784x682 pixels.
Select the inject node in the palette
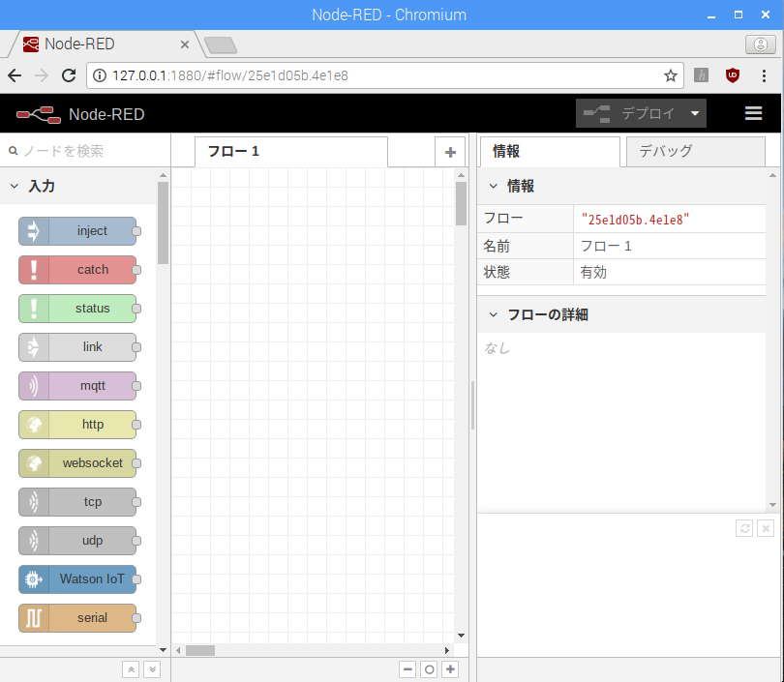pyautogui.click(x=77, y=231)
